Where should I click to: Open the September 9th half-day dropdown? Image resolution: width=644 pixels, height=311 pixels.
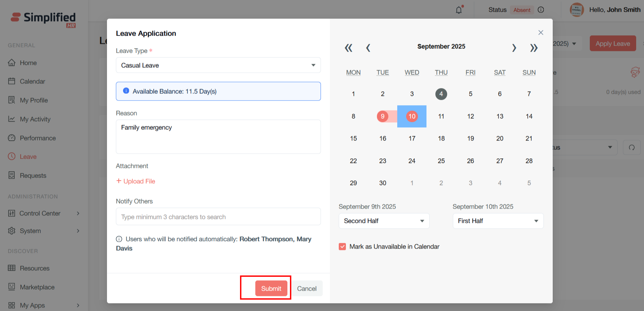(384, 221)
